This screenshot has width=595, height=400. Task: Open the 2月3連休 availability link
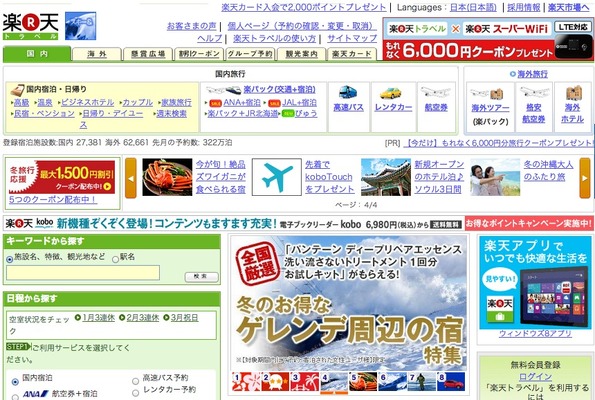tap(143, 318)
